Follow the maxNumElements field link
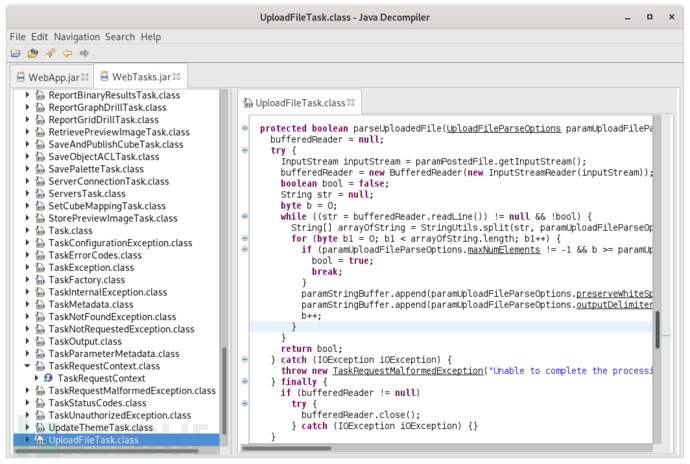 coord(503,250)
